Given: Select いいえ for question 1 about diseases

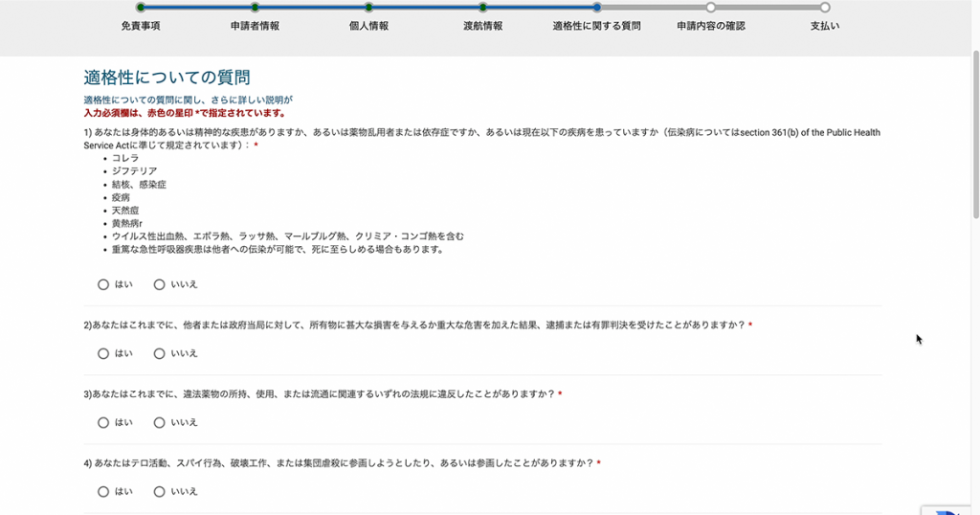Looking at the screenshot, I should pos(160,284).
